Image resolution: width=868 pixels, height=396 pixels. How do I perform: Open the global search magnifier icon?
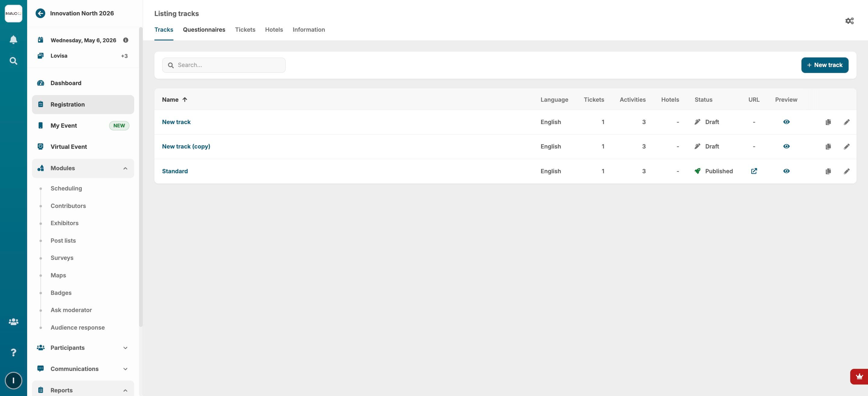[14, 61]
